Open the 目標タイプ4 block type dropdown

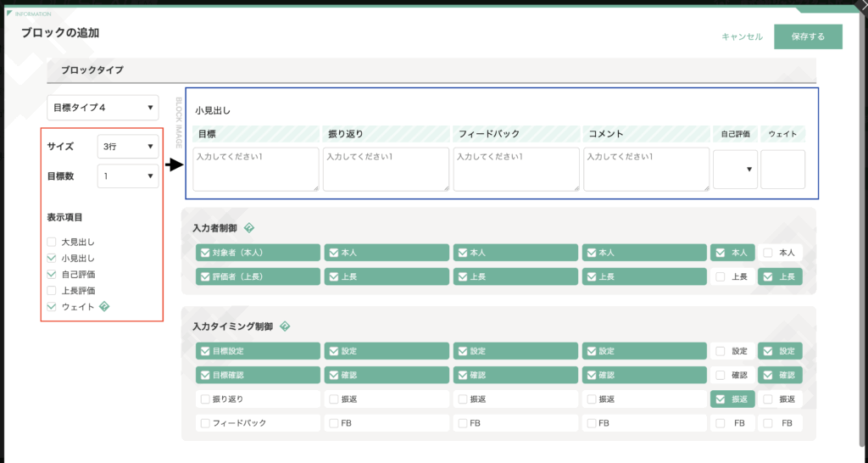click(103, 108)
